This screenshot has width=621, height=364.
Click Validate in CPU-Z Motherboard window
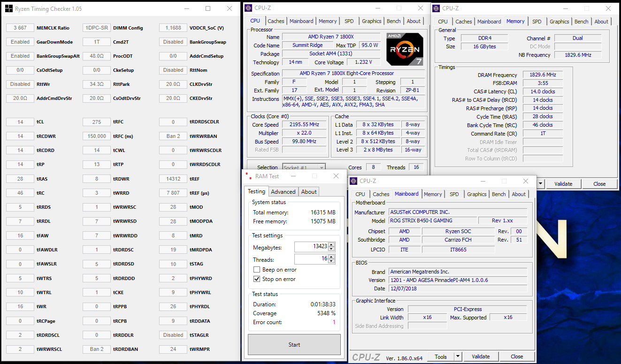(x=481, y=356)
